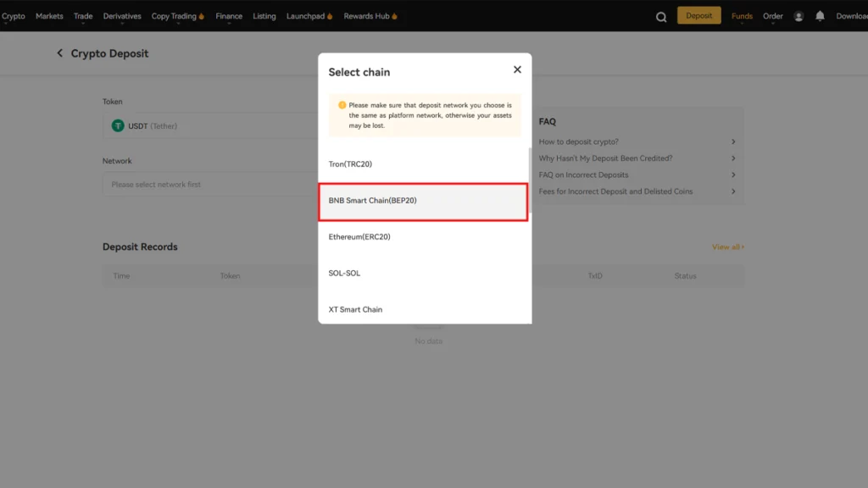868x488 pixels.
Task: Open the Finance menu
Action: click(229, 16)
